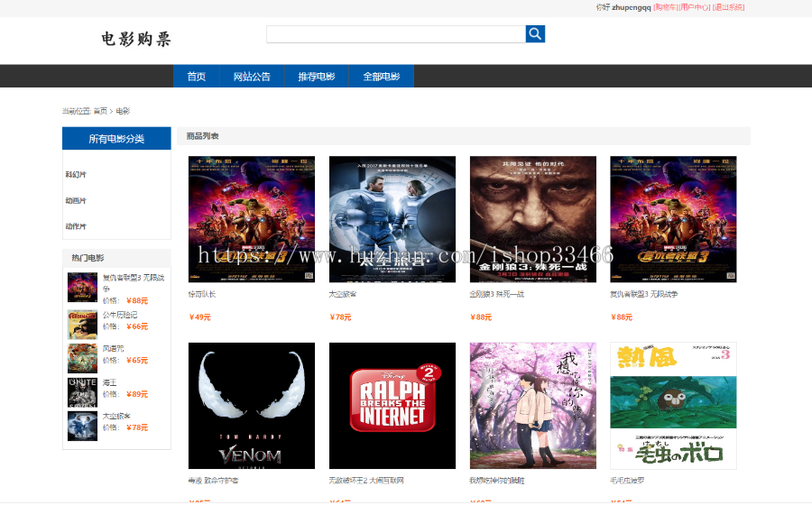Open the 用户中心 link at top
Image resolution: width=812 pixels, height=505 pixels.
point(695,7)
